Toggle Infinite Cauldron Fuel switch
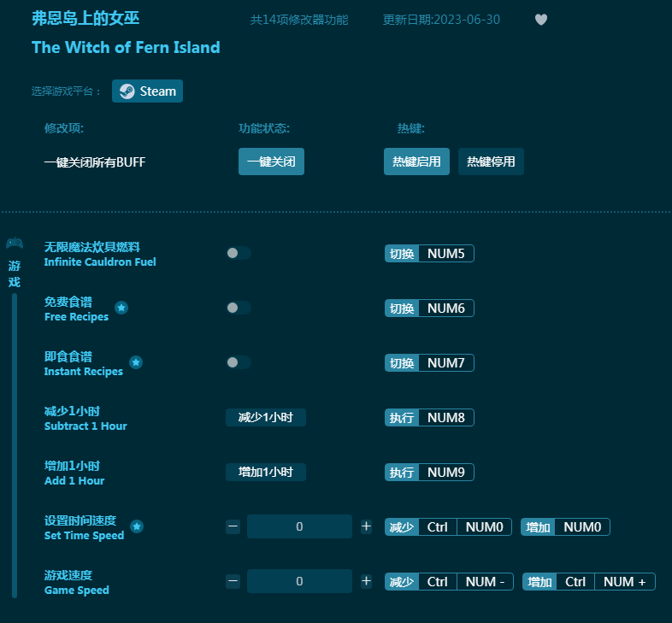This screenshot has width=672, height=623. click(239, 253)
